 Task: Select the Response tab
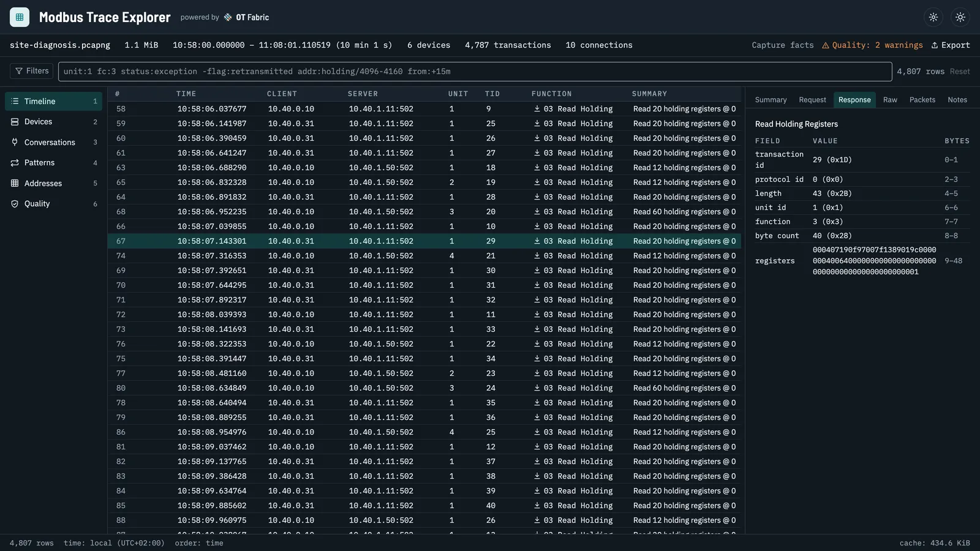click(854, 100)
